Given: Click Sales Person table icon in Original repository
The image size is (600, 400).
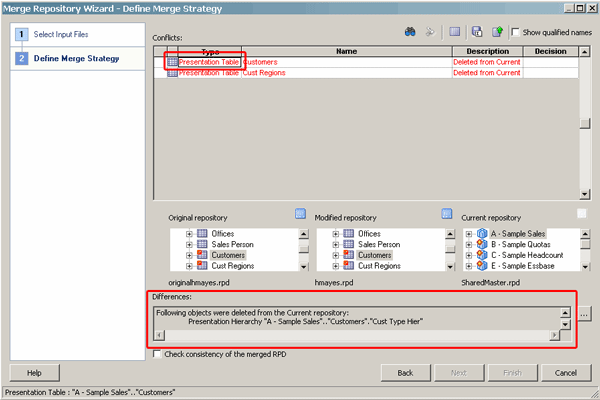Looking at the screenshot, I should tap(202, 244).
